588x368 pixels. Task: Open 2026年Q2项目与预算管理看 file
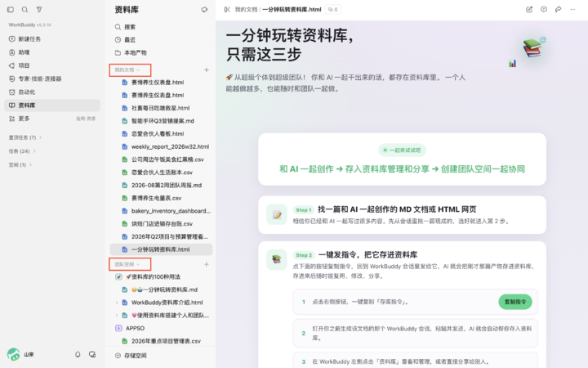point(161,236)
